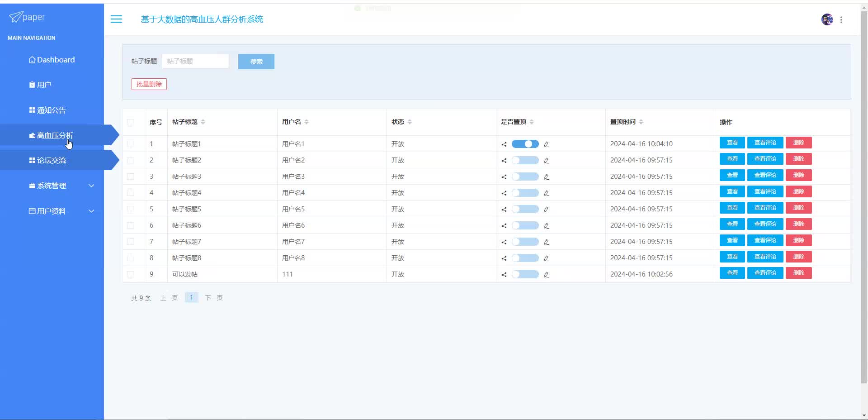The height and width of the screenshot is (420, 868).
Task: Click 删除 button for 帖子标题8
Action: (798, 257)
